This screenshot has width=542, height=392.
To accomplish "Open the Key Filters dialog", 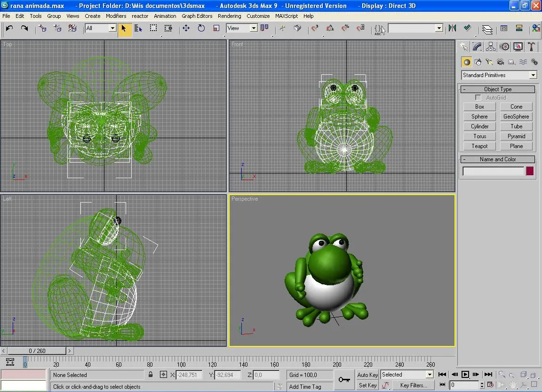I will coord(413,385).
